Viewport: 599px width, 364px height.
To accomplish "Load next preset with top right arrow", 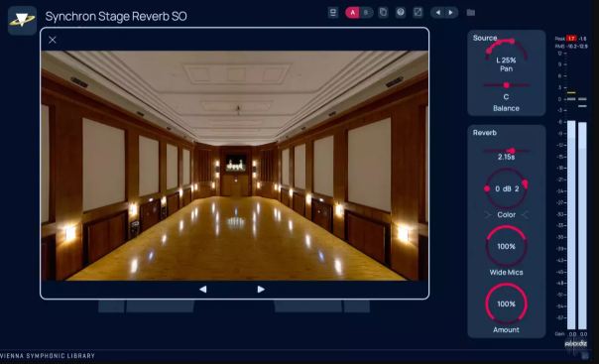I will (451, 13).
